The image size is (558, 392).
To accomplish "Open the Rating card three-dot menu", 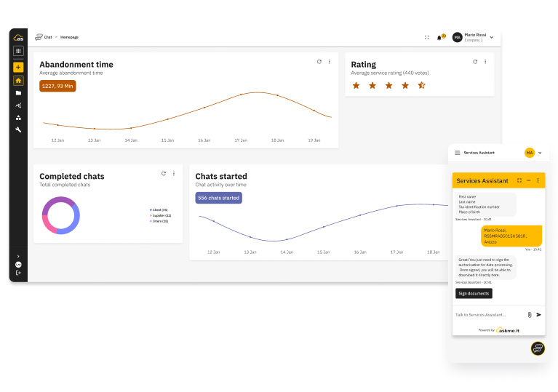I will 485,62.
